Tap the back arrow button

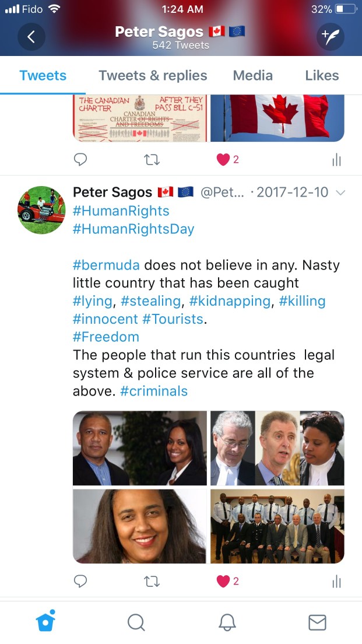point(31,37)
